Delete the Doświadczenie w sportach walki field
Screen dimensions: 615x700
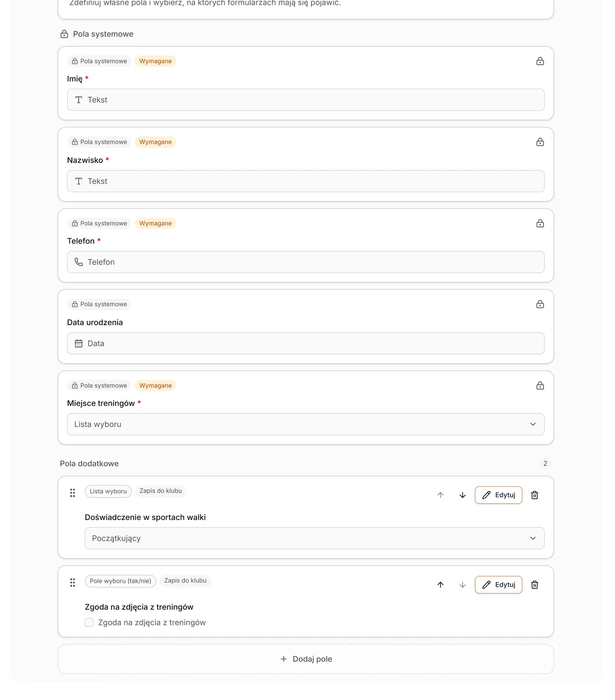[x=534, y=495]
